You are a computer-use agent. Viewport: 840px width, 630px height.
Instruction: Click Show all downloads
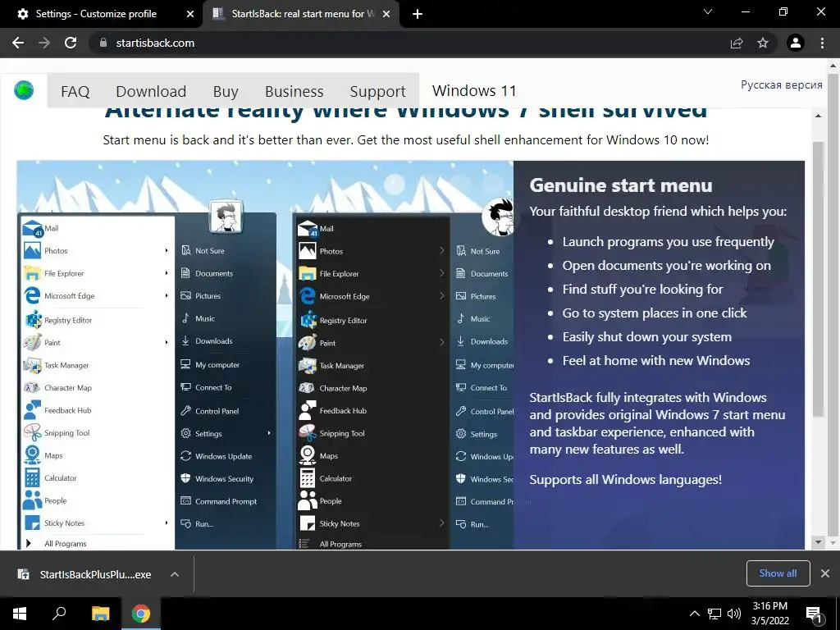point(778,573)
